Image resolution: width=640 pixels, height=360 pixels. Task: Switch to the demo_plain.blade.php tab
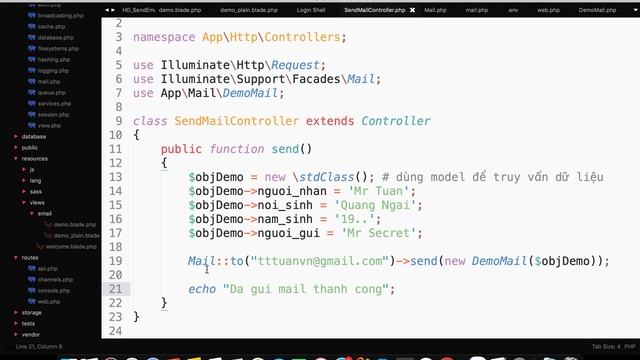tap(249, 10)
